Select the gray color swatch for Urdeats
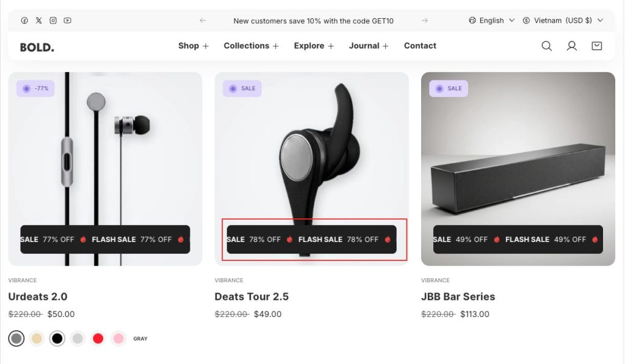This screenshot has width=625, height=364. [16, 338]
